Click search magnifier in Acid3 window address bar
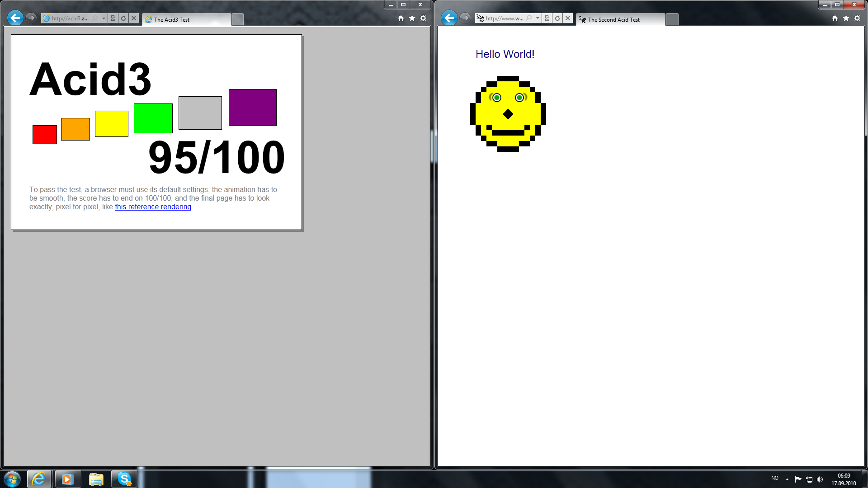Viewport: 868px width, 488px height. (x=95, y=18)
